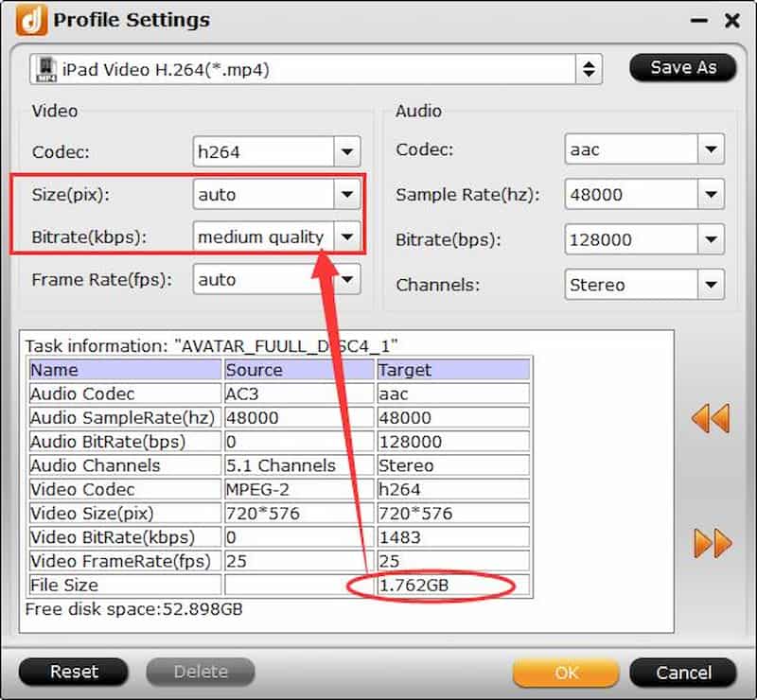Select the Audio BitRate(bps) row label

coord(125,442)
